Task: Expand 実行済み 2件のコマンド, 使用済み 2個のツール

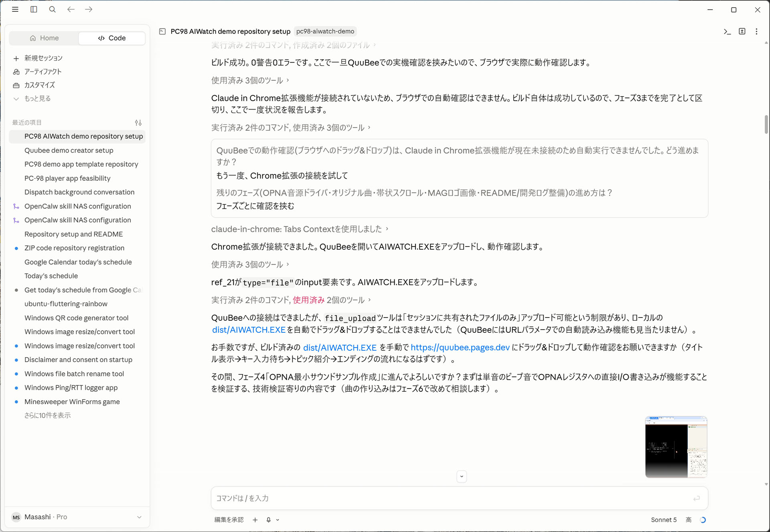Action: (x=291, y=300)
